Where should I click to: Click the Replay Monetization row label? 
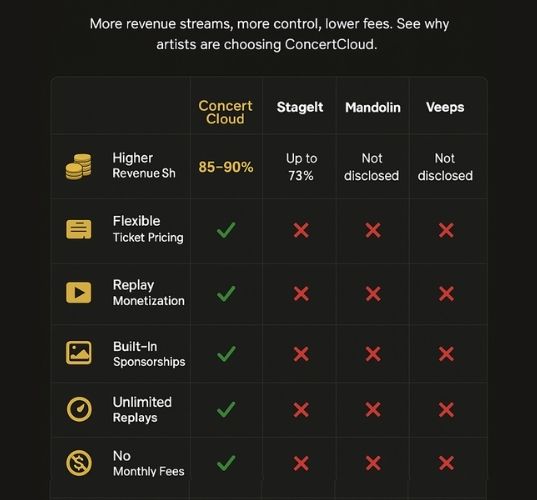149,292
